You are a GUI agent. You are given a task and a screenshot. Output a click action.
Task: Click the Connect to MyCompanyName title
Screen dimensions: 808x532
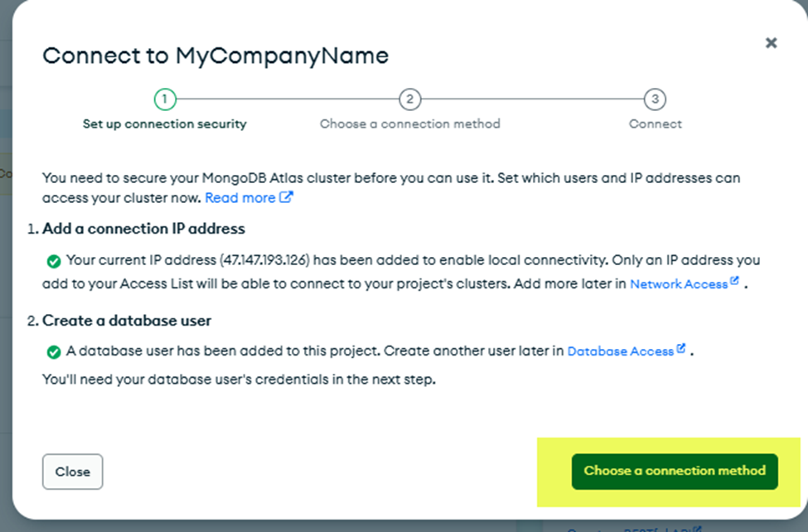pos(215,56)
